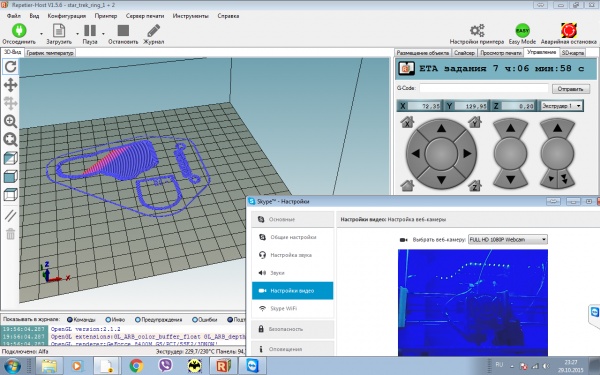Open the Windows Start button
The image size is (600, 375).
click(12, 366)
